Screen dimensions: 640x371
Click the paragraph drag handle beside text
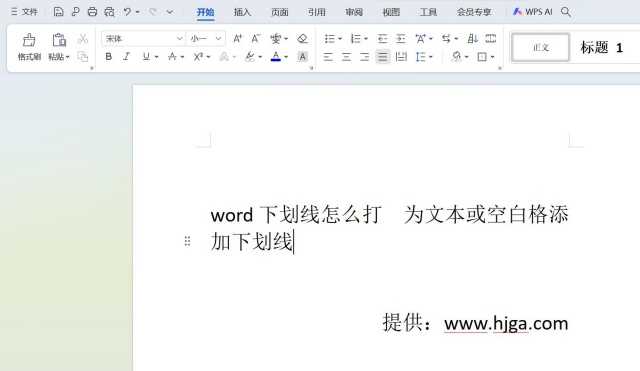point(187,241)
